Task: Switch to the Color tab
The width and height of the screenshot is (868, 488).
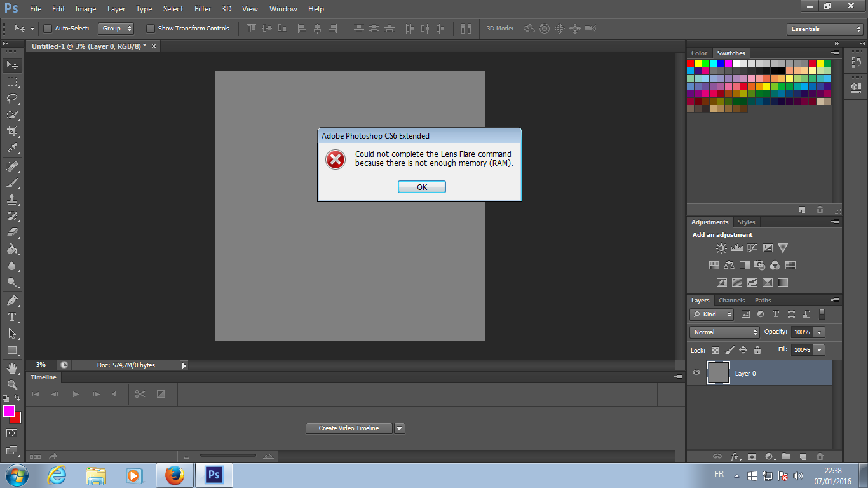Action: point(699,53)
